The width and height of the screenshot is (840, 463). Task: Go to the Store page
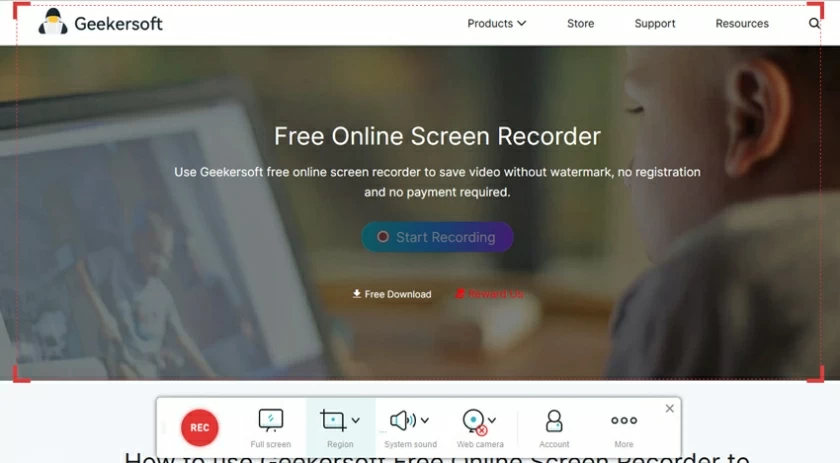(x=581, y=24)
